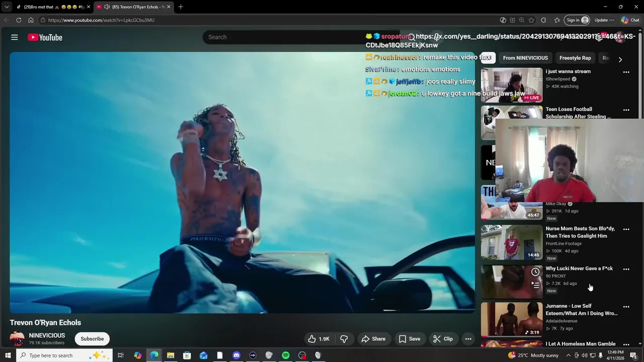
Task: Open the YouTube guide hamburger menu
Action: pyautogui.click(x=15, y=37)
